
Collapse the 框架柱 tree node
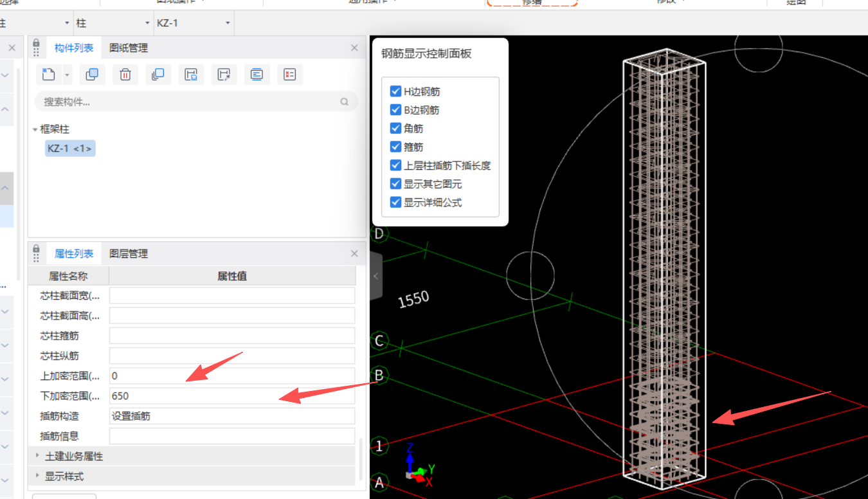[35, 129]
